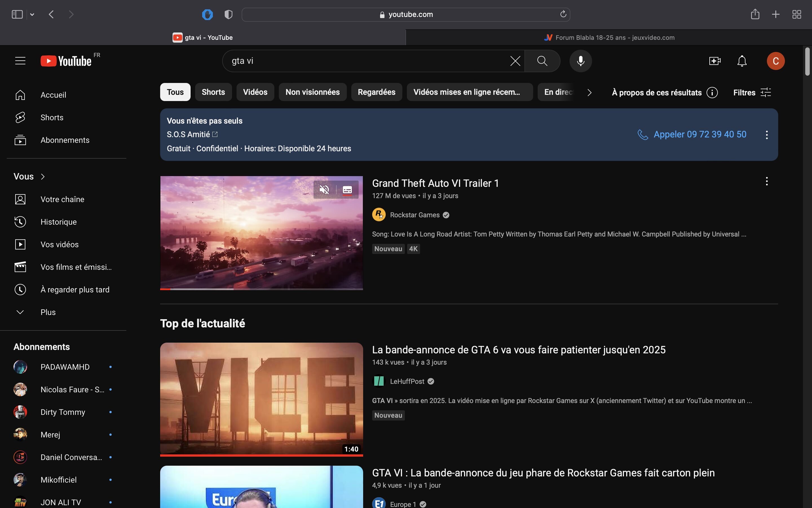Select the Non visionnées filter chip
Screen dimensions: 812x508
tap(312, 92)
